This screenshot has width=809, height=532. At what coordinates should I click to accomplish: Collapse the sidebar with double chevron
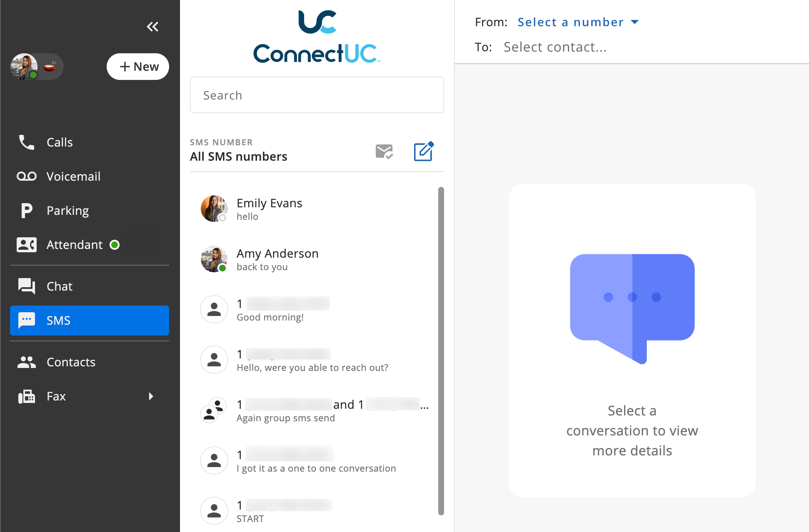[x=152, y=27]
